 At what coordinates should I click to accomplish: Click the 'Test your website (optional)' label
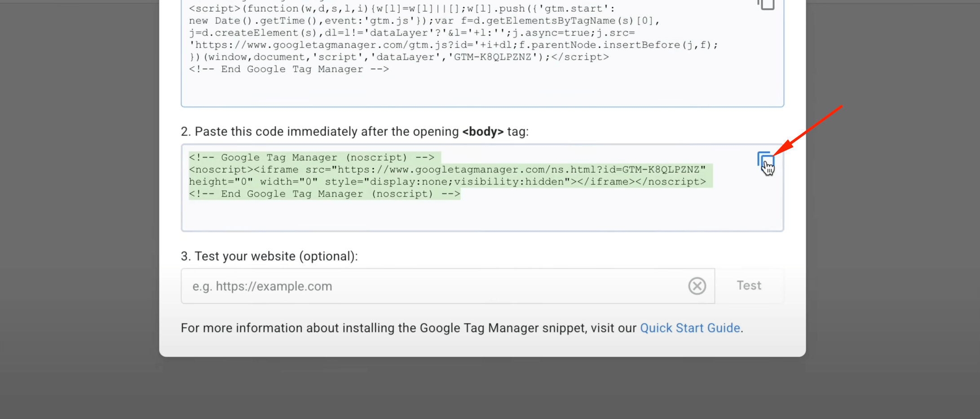[x=269, y=256]
